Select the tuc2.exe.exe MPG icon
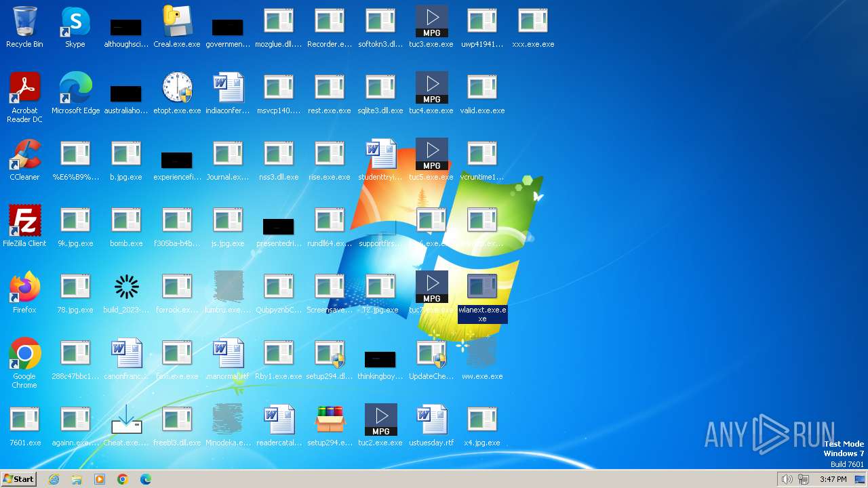Screen dimensions: 868x488 click(381, 420)
